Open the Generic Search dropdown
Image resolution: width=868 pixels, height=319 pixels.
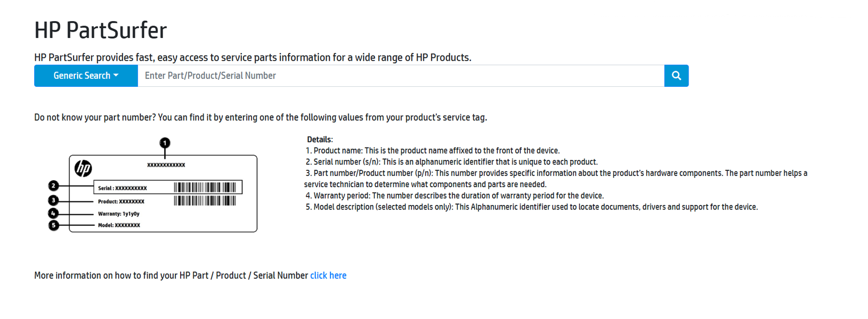pos(86,75)
